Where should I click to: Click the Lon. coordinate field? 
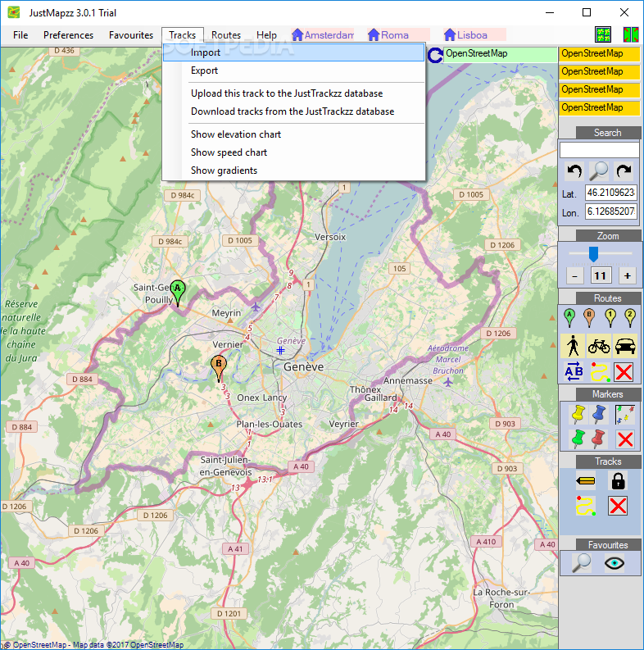pyautogui.click(x=611, y=211)
